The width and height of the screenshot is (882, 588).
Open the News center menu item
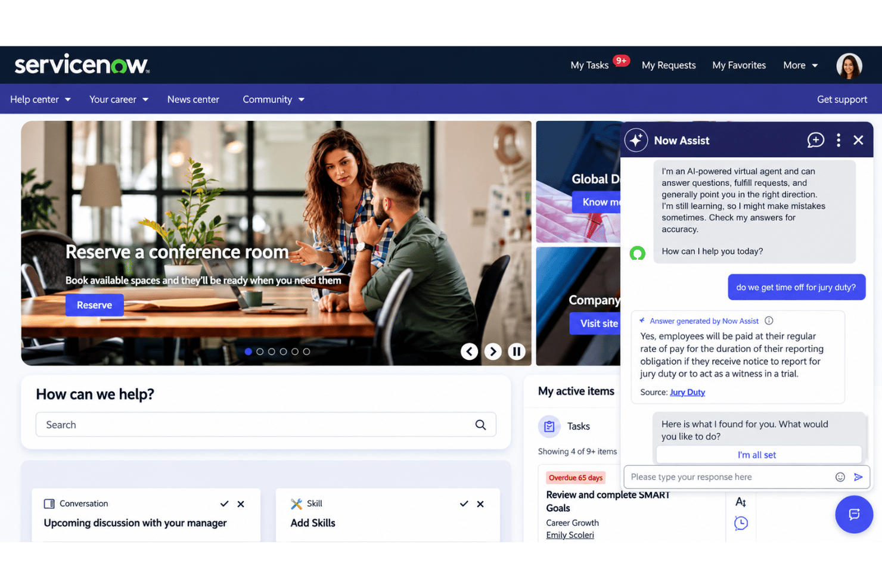193,99
